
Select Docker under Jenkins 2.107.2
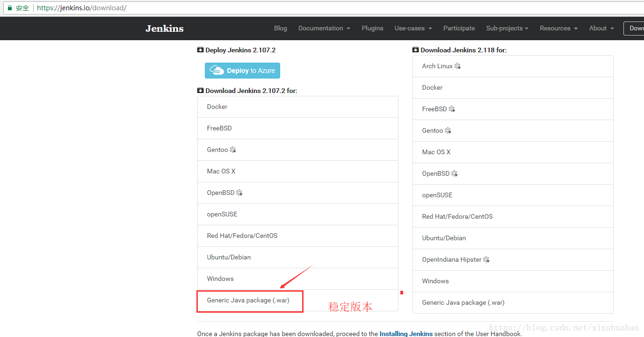click(298, 107)
